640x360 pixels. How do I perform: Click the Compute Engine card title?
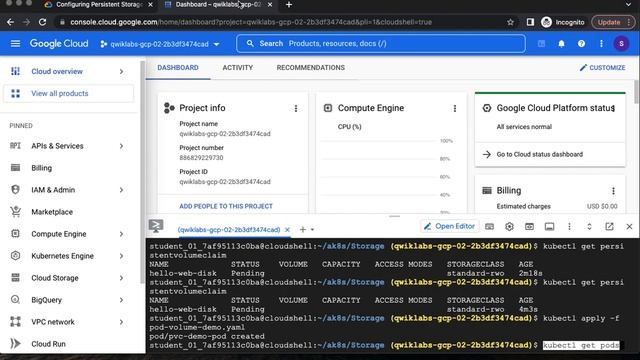coord(371,108)
